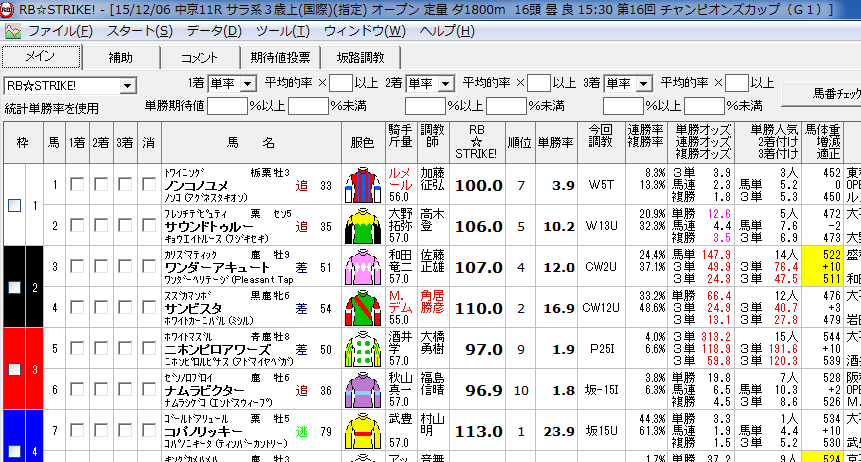Click trainer name 角居勝彦
861x462 pixels.
click(432, 302)
